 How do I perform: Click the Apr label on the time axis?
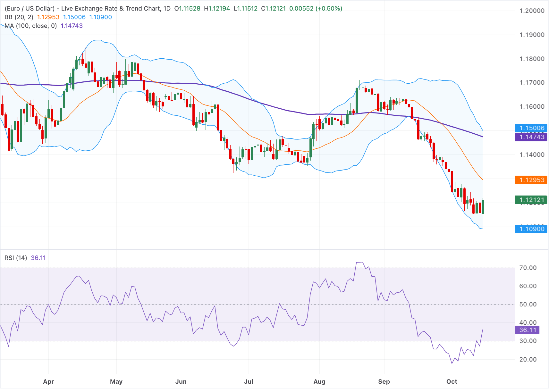tap(48, 381)
